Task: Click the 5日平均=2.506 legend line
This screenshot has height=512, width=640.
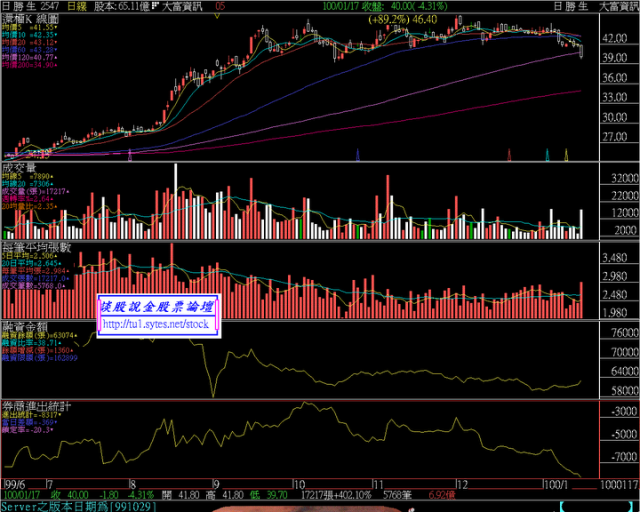Action: click(x=29, y=256)
